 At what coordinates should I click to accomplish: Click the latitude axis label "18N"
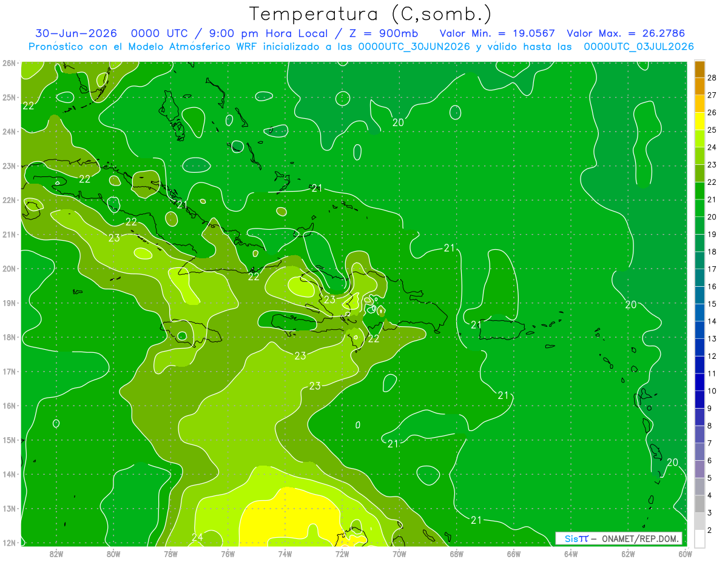point(9,337)
